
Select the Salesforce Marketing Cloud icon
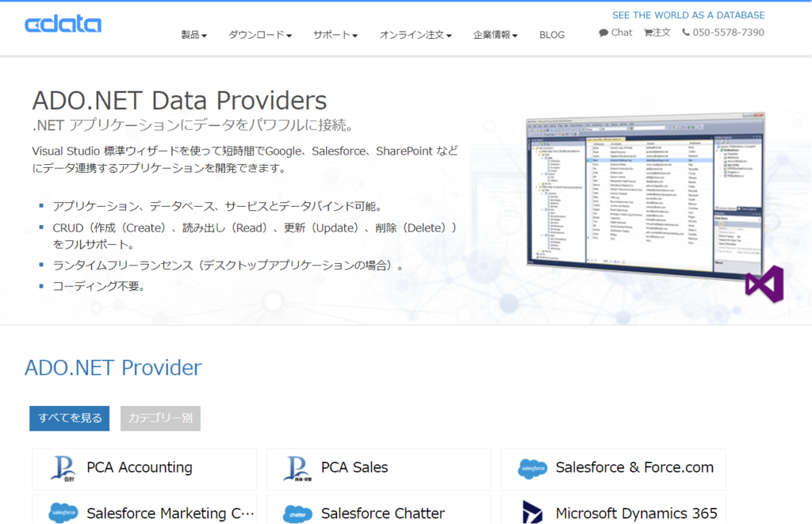tap(63, 513)
